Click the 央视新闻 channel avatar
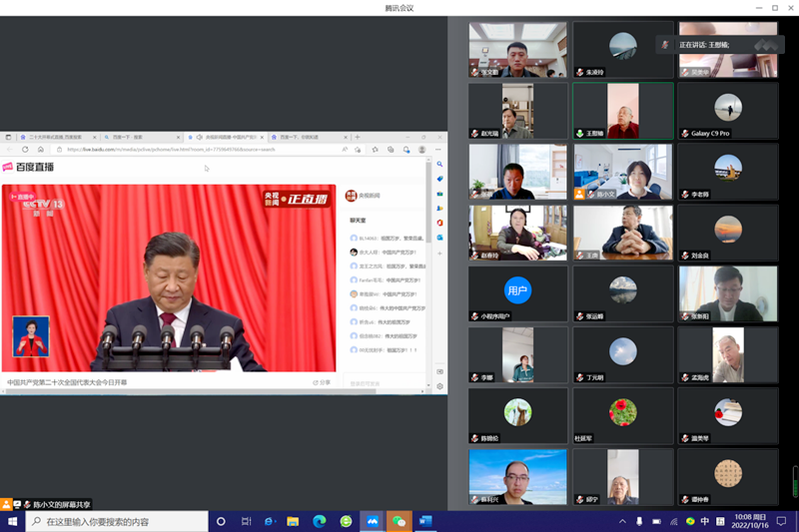This screenshot has height=532, width=799. pyautogui.click(x=351, y=196)
